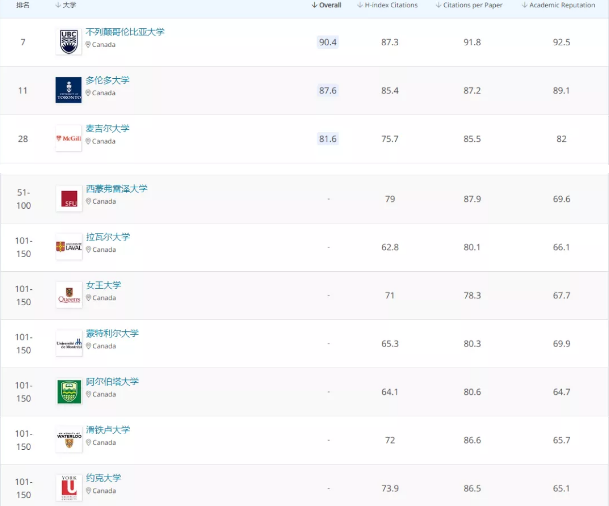Open 阿尔伯塔大学 link
609x506 pixels.
click(112, 381)
